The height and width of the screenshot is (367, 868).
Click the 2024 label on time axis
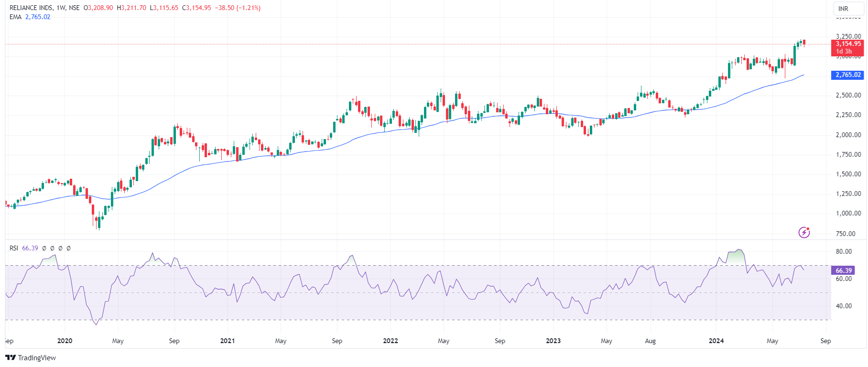[x=716, y=341]
